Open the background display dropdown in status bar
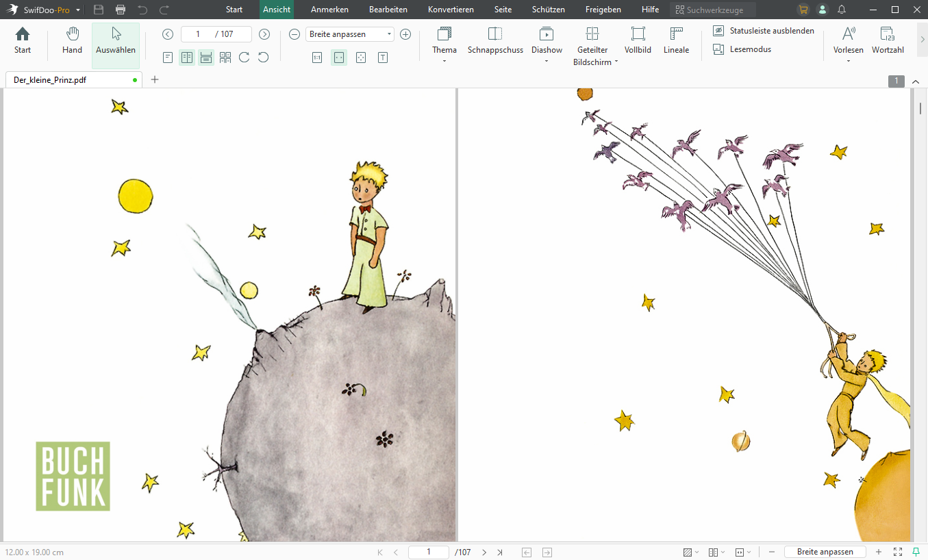The height and width of the screenshot is (560, 928). point(691,552)
